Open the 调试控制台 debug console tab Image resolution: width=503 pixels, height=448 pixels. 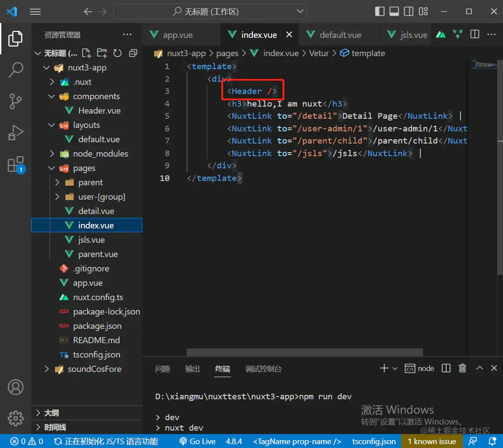coord(263,369)
